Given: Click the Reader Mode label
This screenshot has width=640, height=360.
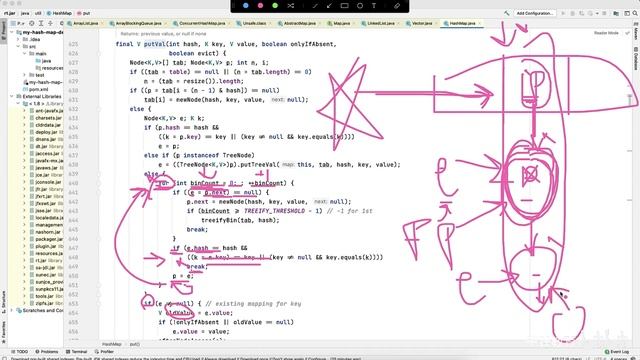Looking at the screenshot, I should (x=606, y=33).
